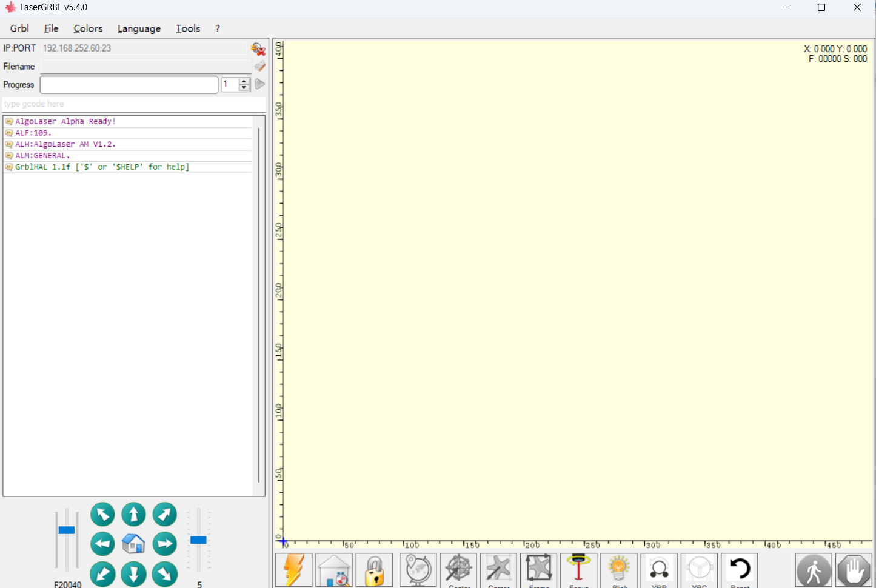
Task: Click the X Y position readout
Action: tap(835, 49)
